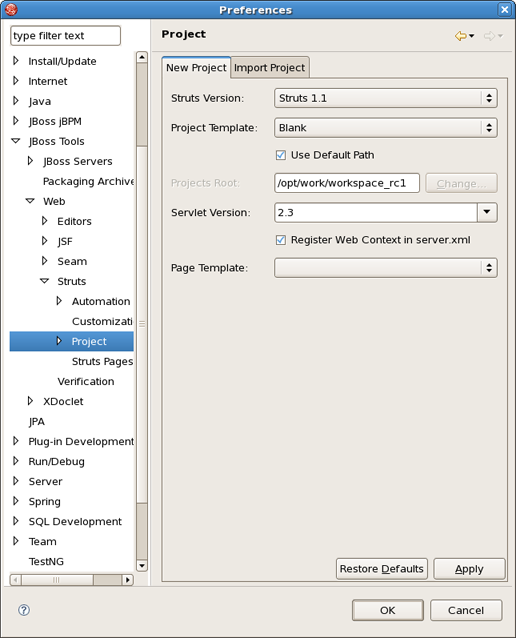
Task: Click the Restore Defaults button
Action: click(382, 568)
